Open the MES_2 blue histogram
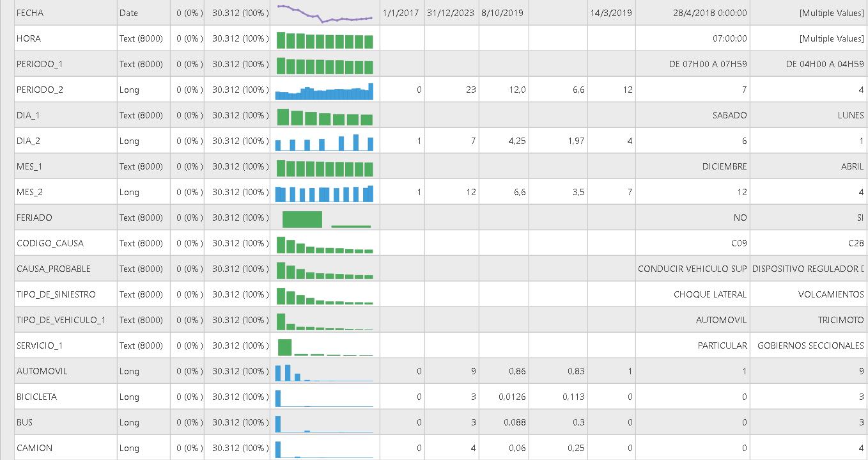 (x=325, y=193)
